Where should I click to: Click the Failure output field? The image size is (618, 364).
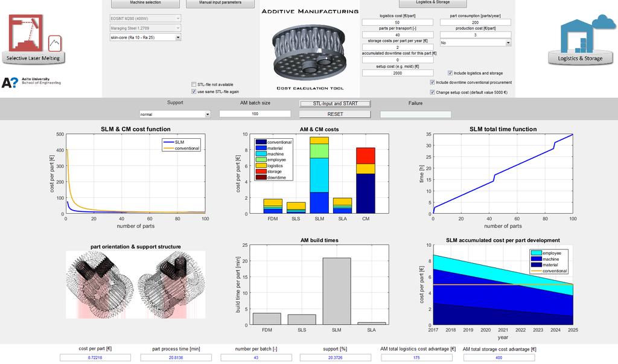coord(415,114)
